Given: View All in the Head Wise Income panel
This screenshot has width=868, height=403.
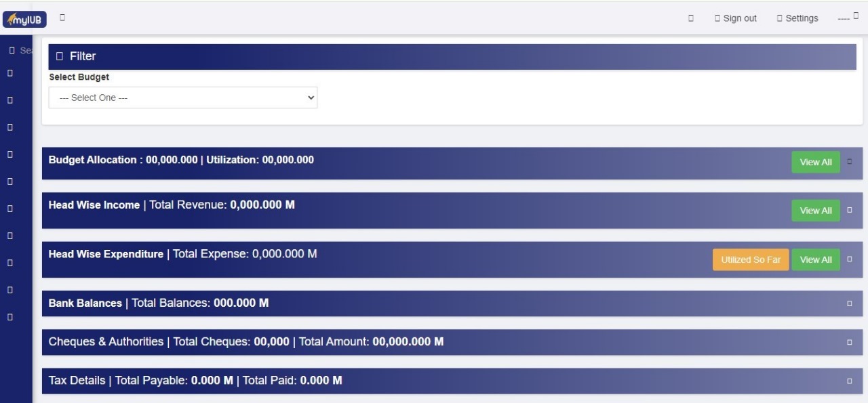Looking at the screenshot, I should click(816, 211).
